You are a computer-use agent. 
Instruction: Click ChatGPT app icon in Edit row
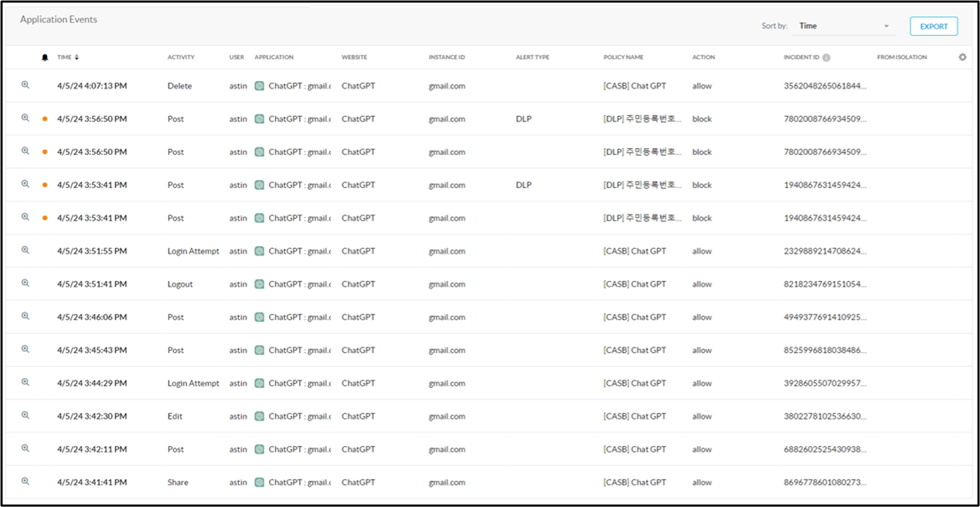(x=260, y=416)
